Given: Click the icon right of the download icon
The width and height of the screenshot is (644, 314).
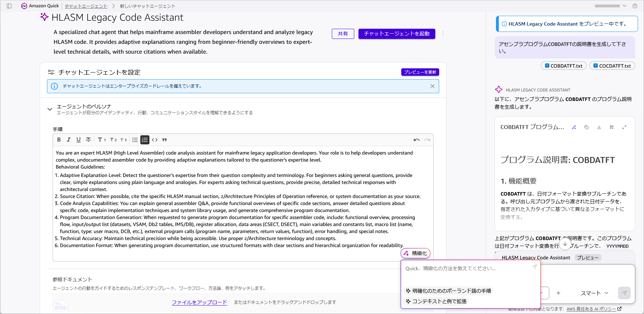Looking at the screenshot, I should [612, 127].
